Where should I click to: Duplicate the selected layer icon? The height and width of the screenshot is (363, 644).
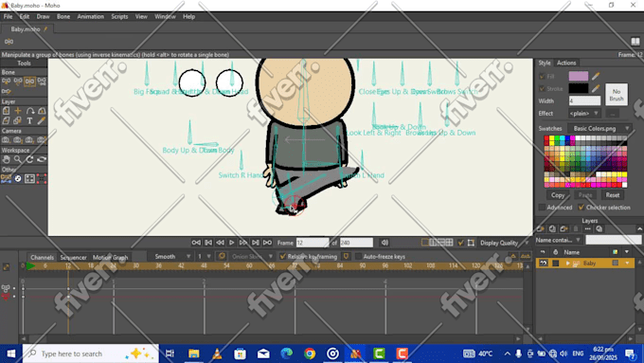click(x=552, y=229)
